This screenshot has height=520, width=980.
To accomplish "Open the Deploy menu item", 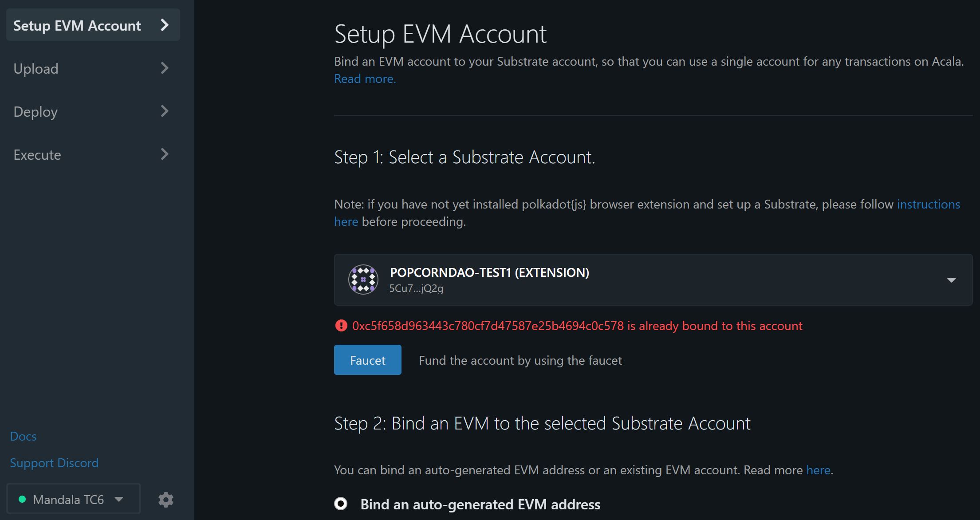I will click(35, 112).
